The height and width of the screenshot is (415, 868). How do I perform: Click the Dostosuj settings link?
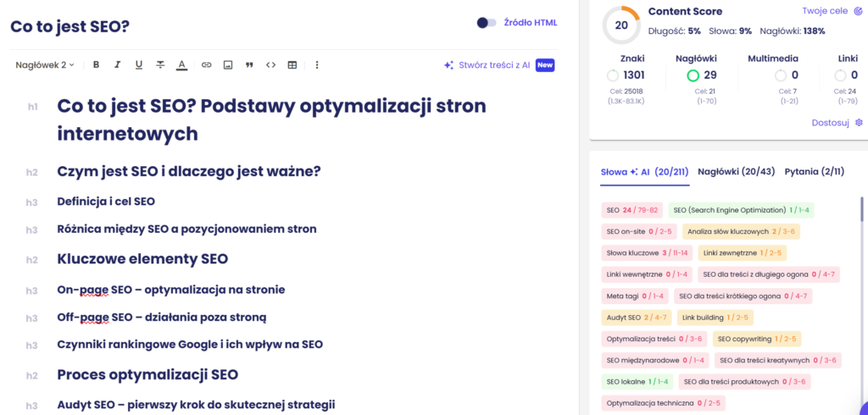click(x=836, y=123)
